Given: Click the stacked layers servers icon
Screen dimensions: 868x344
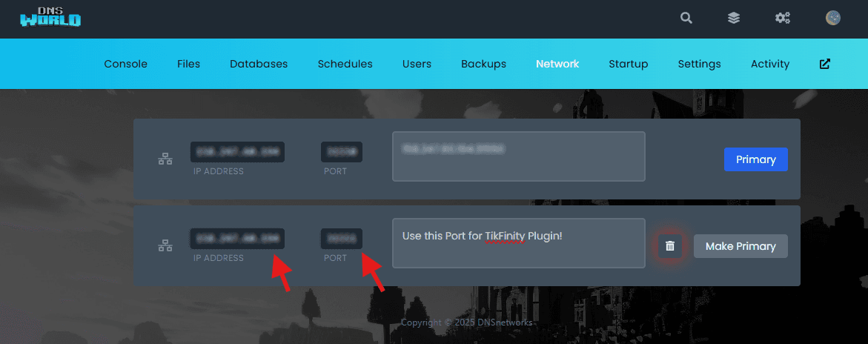Looking at the screenshot, I should point(734,19).
